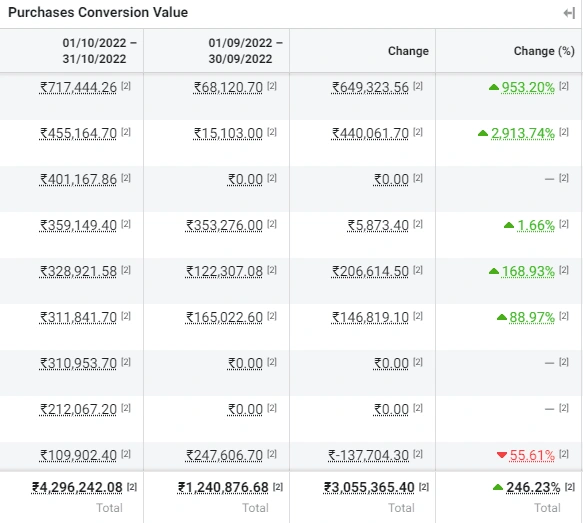
Task: Open footnote [2] beside ₹353,276.00
Action: tap(272, 224)
